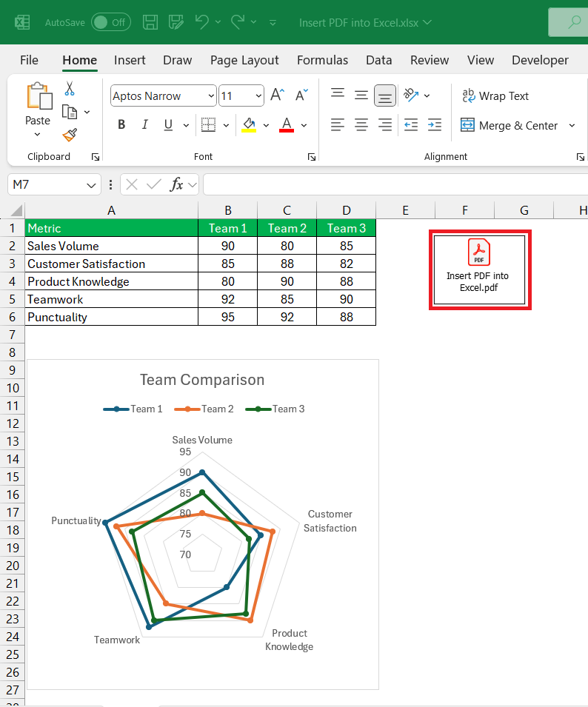Viewport: 588px width, 707px height.
Task: Select the View tab
Action: pos(480,60)
